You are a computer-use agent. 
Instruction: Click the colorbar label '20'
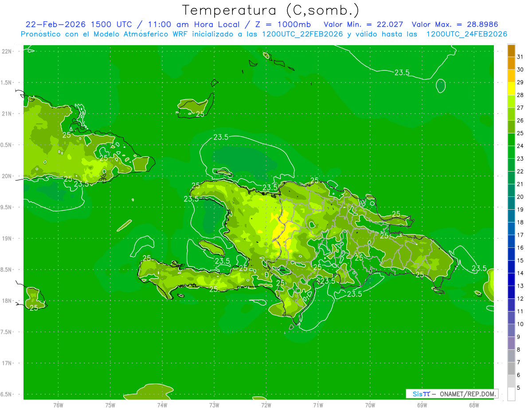click(520, 196)
